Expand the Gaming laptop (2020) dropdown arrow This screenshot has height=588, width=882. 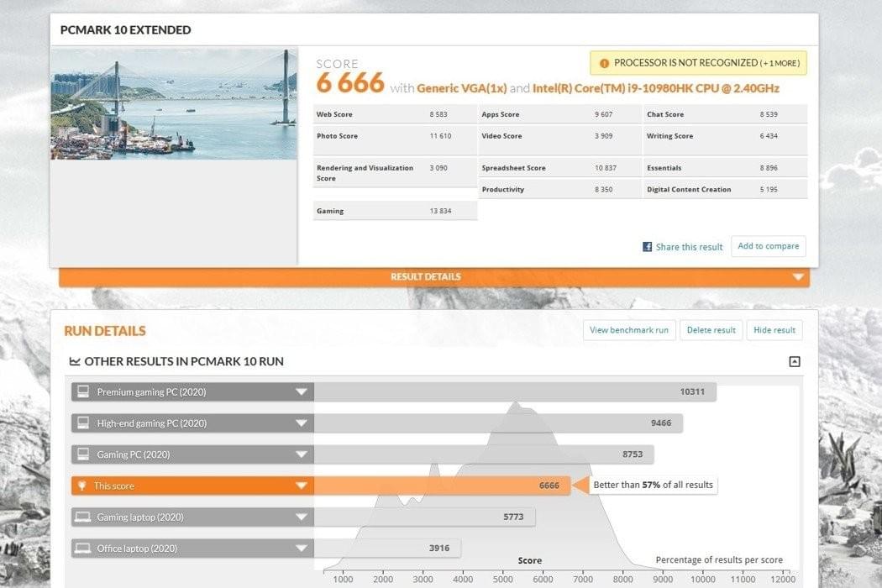tap(302, 517)
